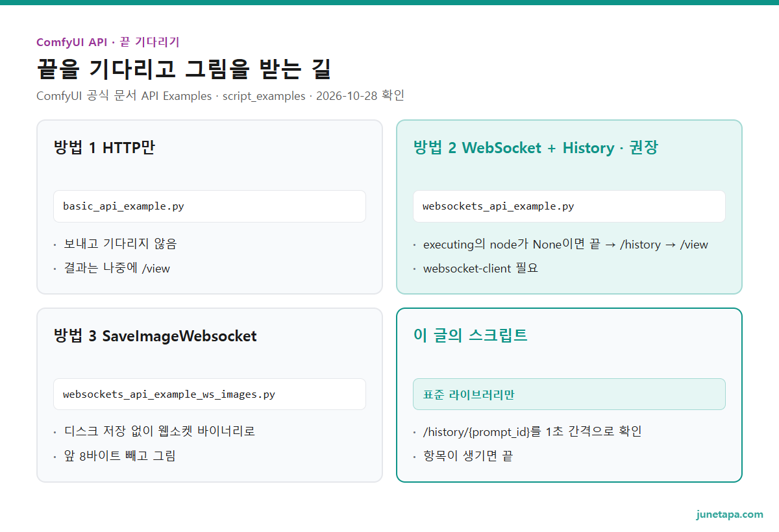Click the bullet '항목이 생기면 끝'

tap(468, 455)
